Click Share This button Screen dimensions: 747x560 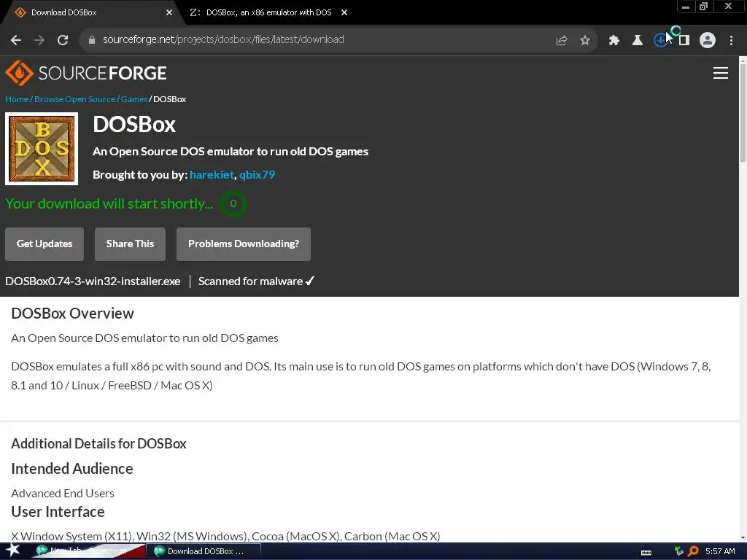(130, 244)
